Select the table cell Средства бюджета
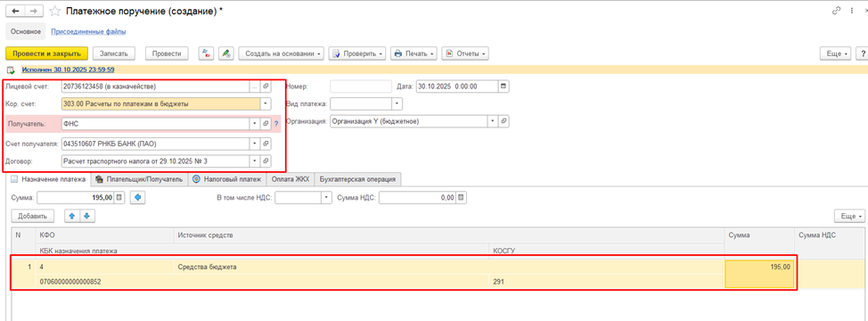868x321 pixels. [x=449, y=267]
